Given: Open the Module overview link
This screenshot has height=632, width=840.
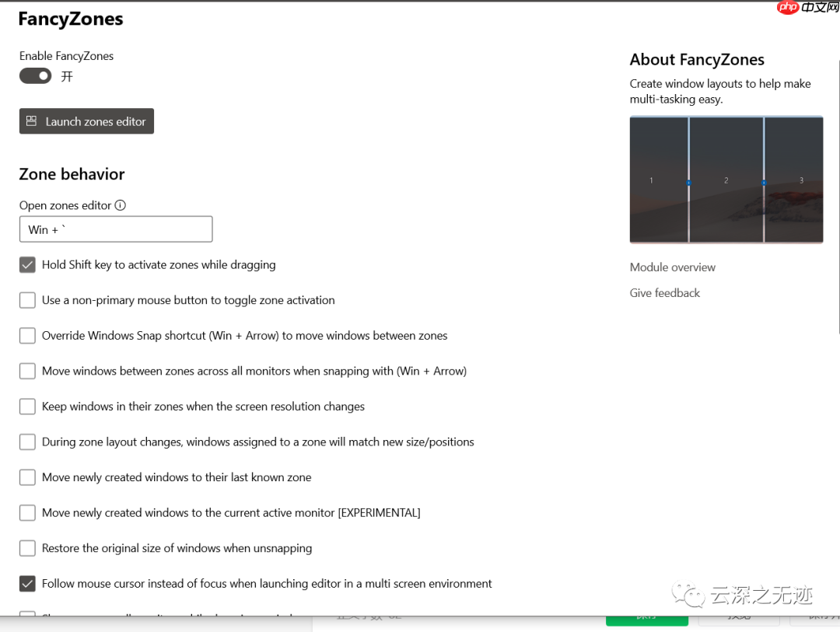Looking at the screenshot, I should (x=672, y=267).
